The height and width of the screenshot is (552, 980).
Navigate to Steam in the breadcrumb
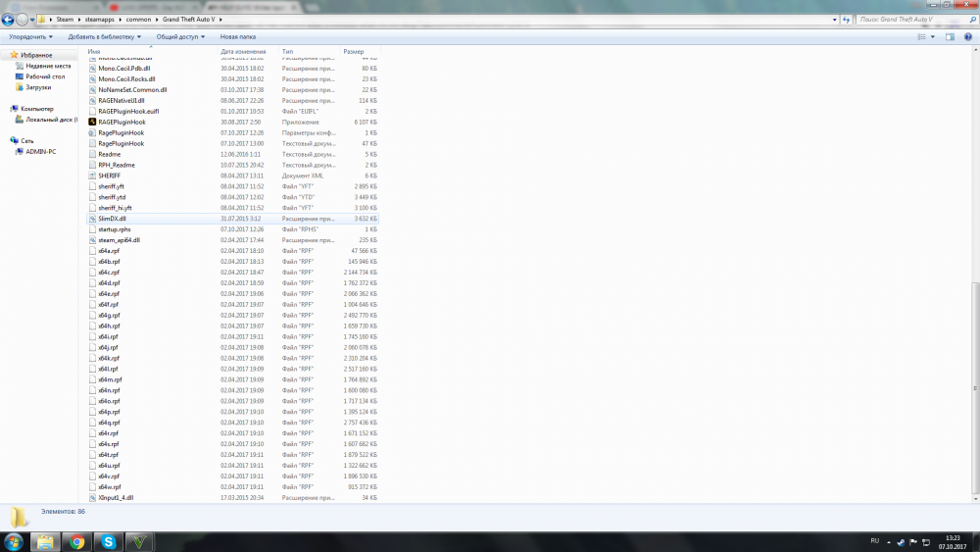[x=65, y=20]
